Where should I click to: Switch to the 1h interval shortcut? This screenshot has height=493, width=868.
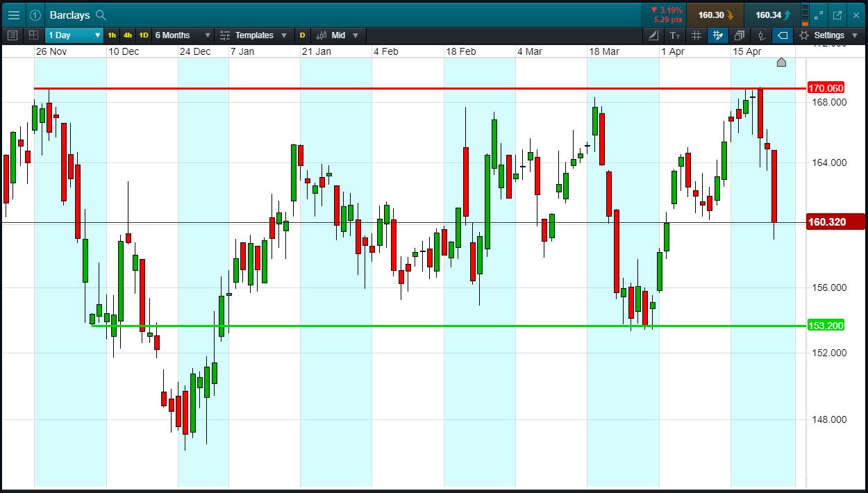point(112,35)
